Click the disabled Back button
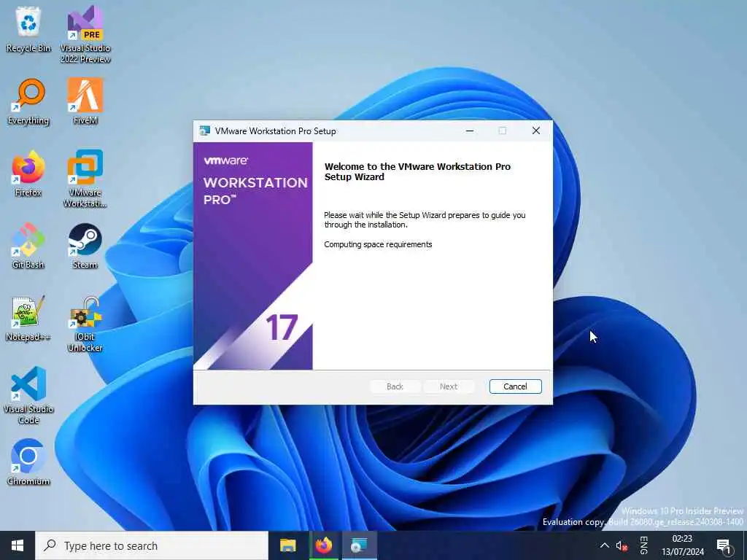Image resolution: width=747 pixels, height=560 pixels. pos(395,386)
